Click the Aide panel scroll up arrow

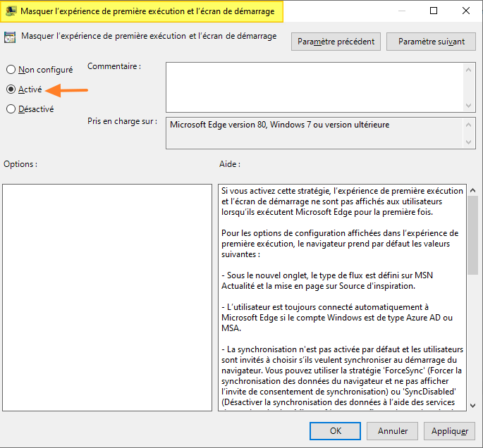[472, 190]
